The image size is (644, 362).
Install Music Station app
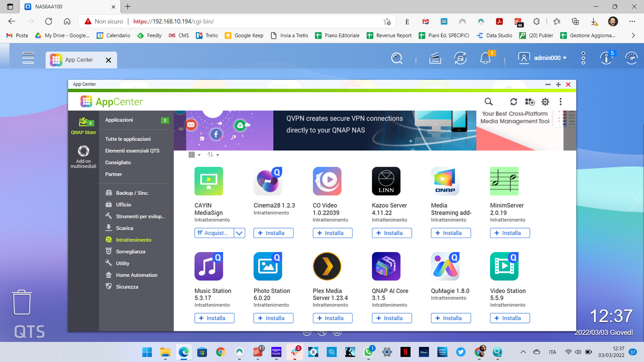point(214,318)
